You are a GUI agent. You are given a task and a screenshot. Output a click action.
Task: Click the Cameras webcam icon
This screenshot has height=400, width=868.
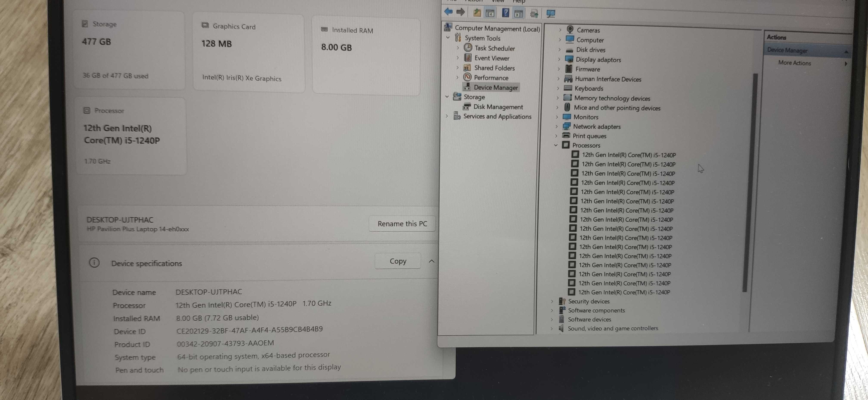tap(570, 30)
